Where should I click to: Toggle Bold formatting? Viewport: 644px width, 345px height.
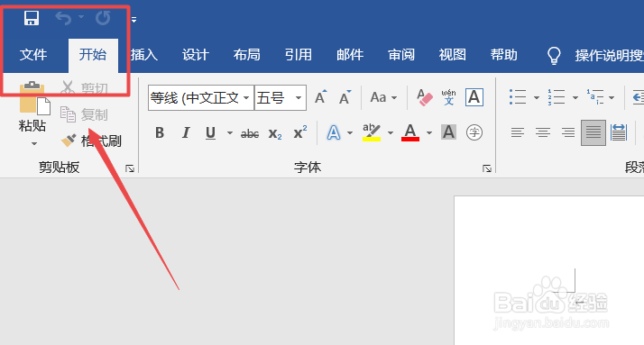click(x=160, y=132)
